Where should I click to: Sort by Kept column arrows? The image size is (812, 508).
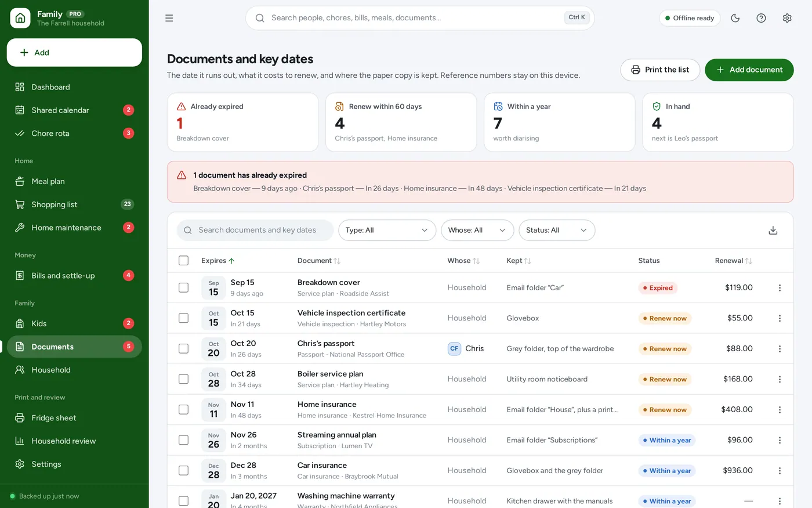pyautogui.click(x=527, y=261)
